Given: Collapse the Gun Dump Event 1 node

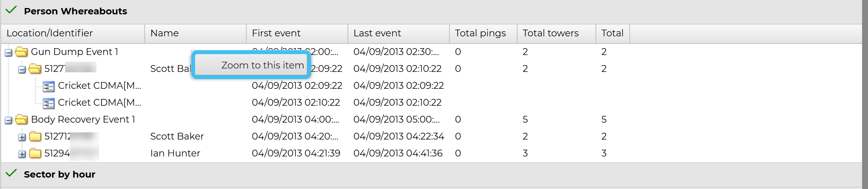Looking at the screenshot, I should [8, 53].
